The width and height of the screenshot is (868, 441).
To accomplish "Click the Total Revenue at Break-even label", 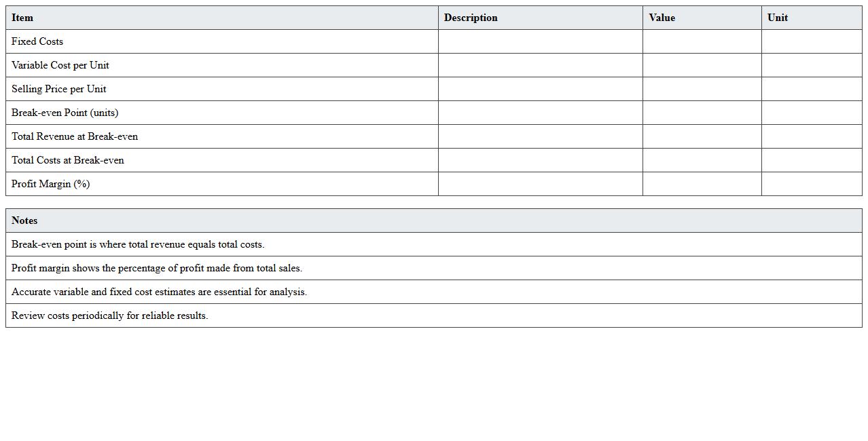I will coord(75,136).
